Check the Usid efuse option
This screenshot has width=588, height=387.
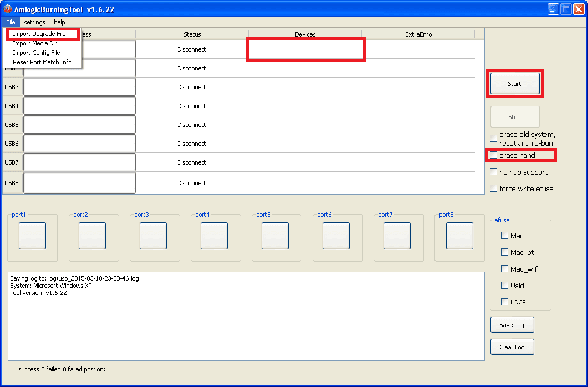tap(504, 285)
